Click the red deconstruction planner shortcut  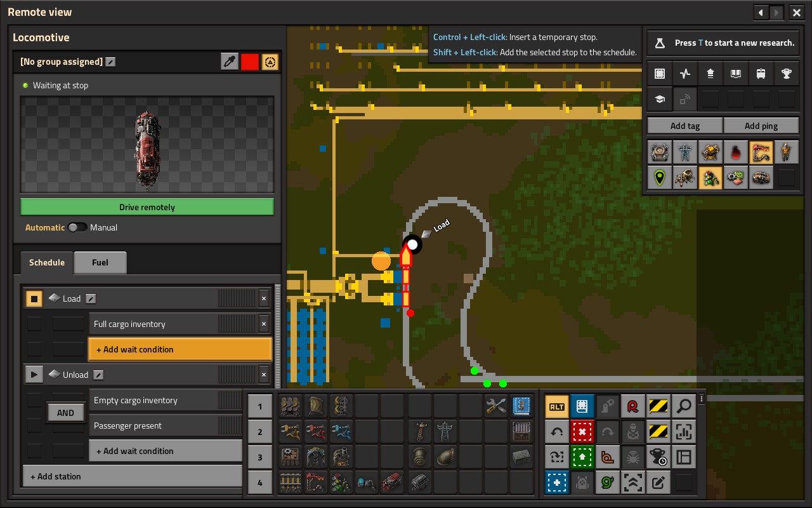click(x=582, y=432)
